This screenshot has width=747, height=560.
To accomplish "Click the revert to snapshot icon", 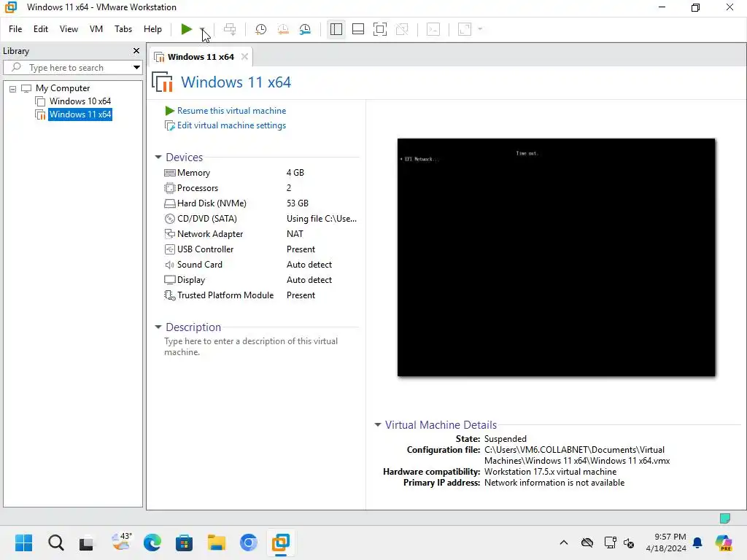I will (283, 29).
